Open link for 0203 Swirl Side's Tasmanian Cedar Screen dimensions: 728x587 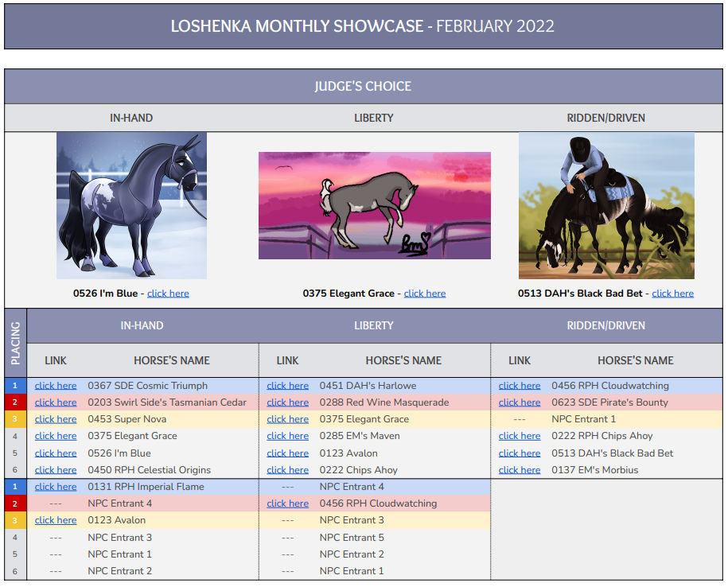click(55, 402)
